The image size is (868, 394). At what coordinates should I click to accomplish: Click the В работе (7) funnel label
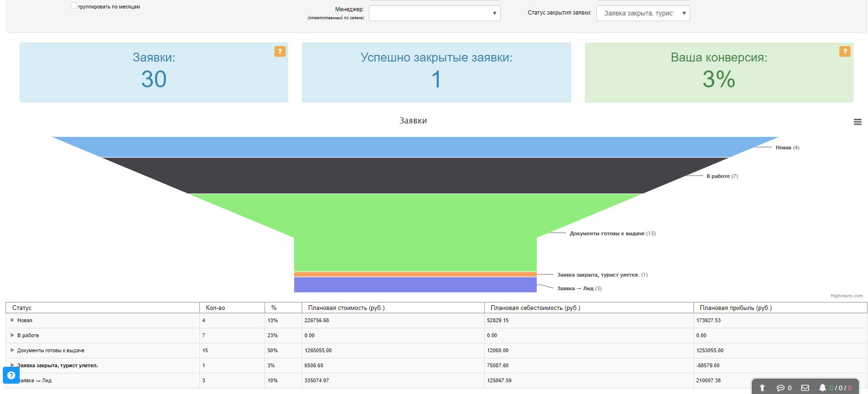point(722,176)
